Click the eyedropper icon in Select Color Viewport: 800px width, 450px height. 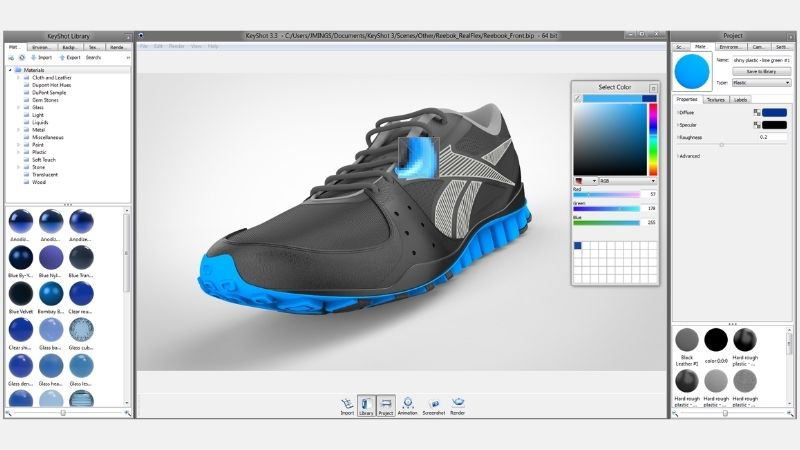click(578, 98)
